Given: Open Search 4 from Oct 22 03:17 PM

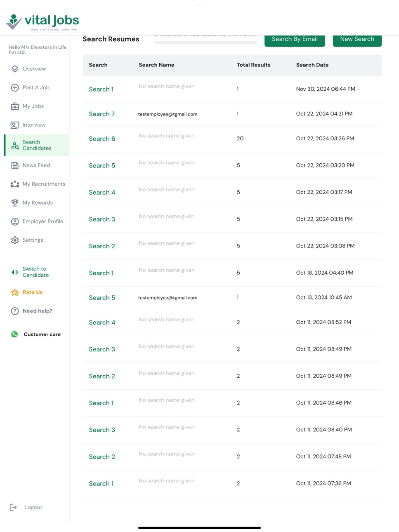Looking at the screenshot, I should coord(102,193).
